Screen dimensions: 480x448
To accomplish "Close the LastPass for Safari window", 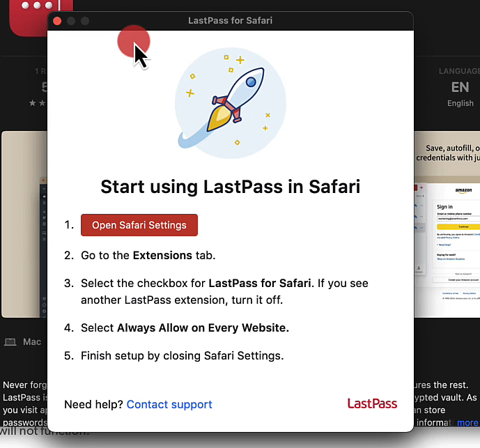I will tap(57, 21).
